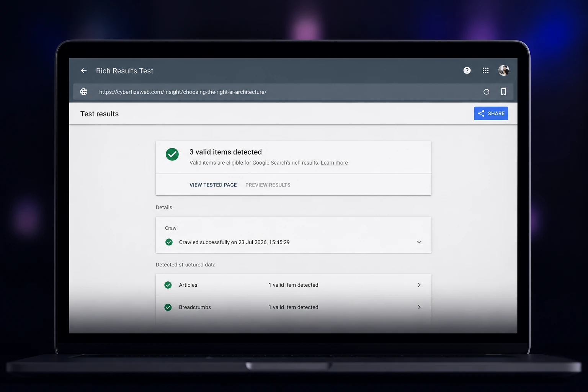Select VIEW TESTED PAGE tab
The height and width of the screenshot is (392, 588).
[213, 185]
